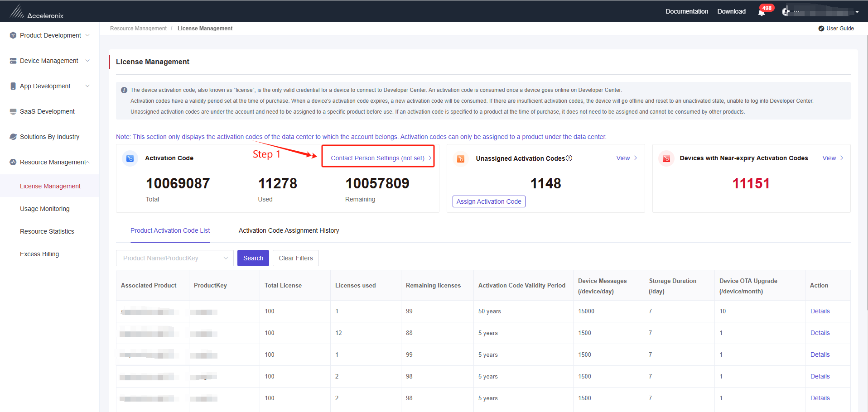
Task: Open Details for the first product row
Action: (820, 311)
